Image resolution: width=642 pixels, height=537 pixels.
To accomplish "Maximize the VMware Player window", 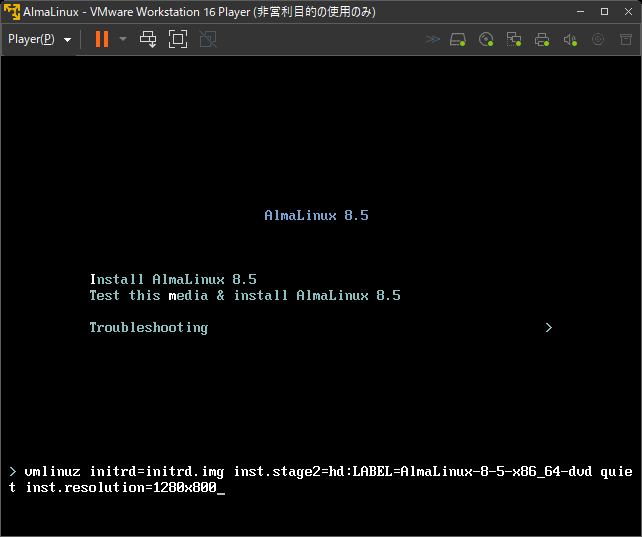I will (x=604, y=11).
